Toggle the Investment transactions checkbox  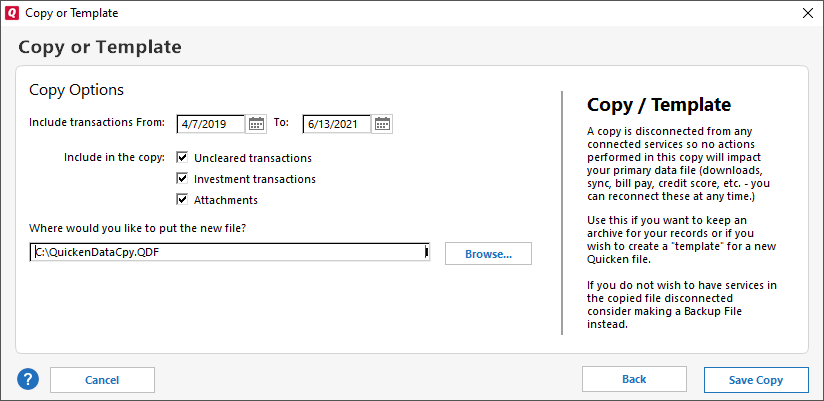(182, 179)
